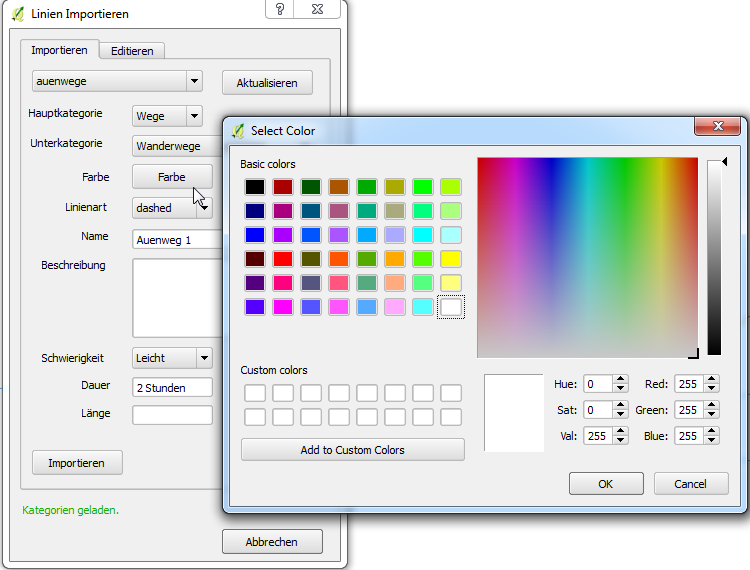
Task: Click the Dauer field showing 2 Stunden
Action: tap(172, 387)
